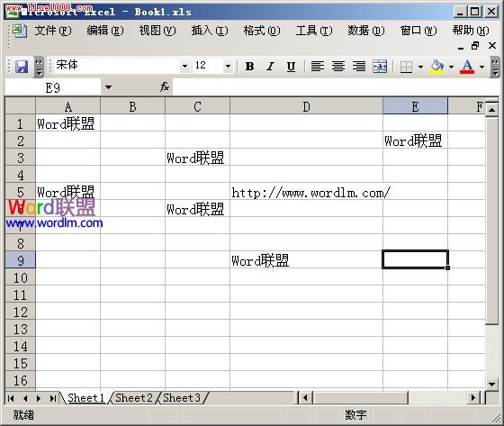Click the Excel workbook icon in menu bar
Viewport: 504px width, 426px height.
point(19,31)
